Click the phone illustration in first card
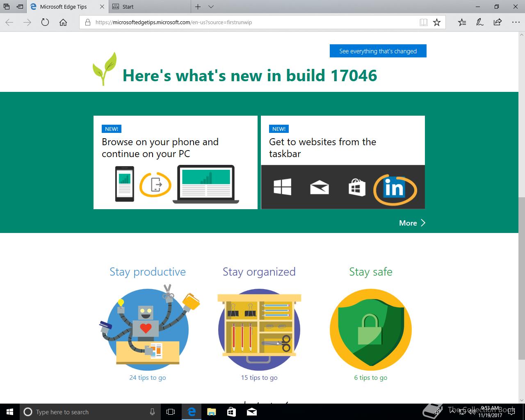525x420 pixels. click(x=125, y=184)
